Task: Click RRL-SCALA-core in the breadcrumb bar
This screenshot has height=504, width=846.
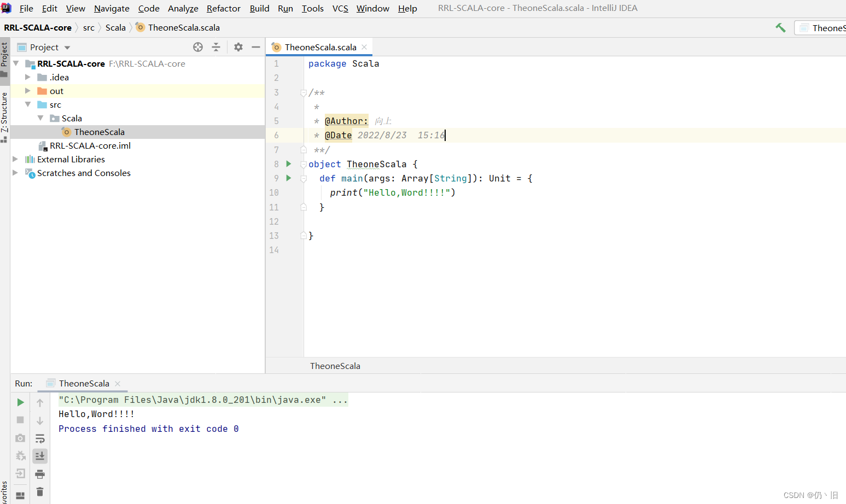Action: pos(38,27)
